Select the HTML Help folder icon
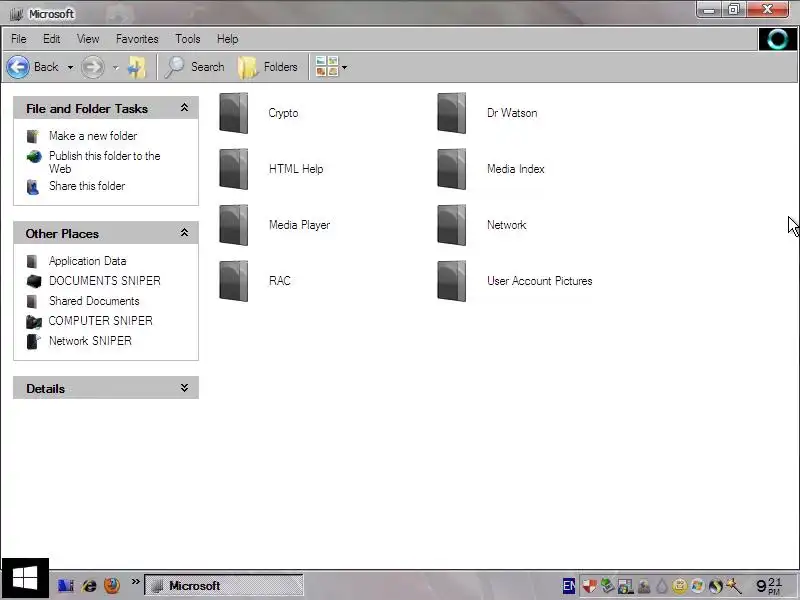 click(x=234, y=169)
